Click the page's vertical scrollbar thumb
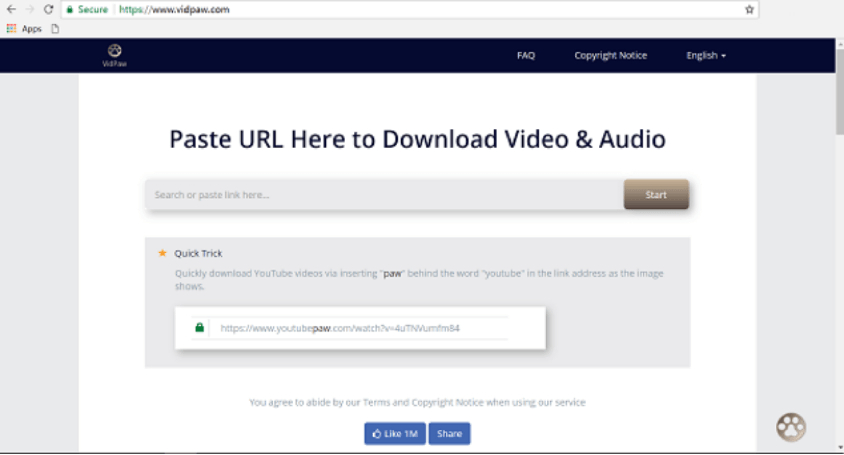 pyautogui.click(x=840, y=92)
